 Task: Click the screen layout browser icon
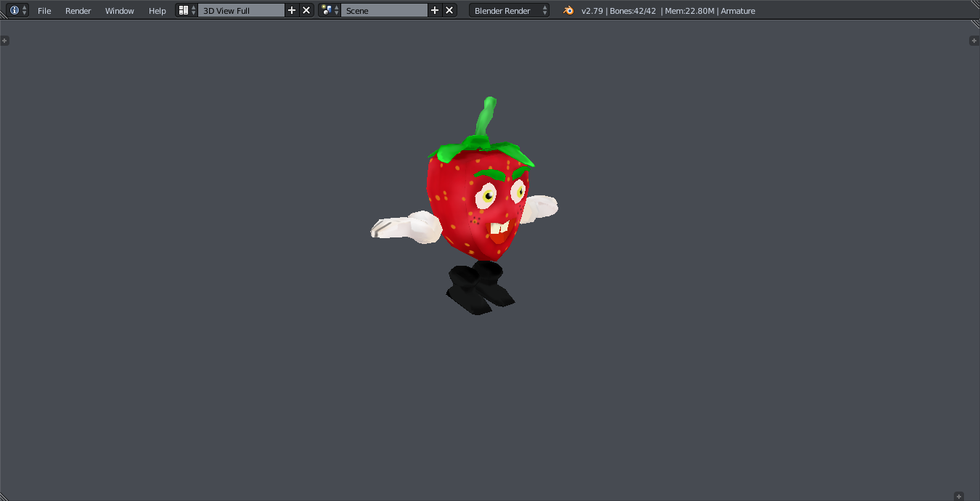click(184, 10)
